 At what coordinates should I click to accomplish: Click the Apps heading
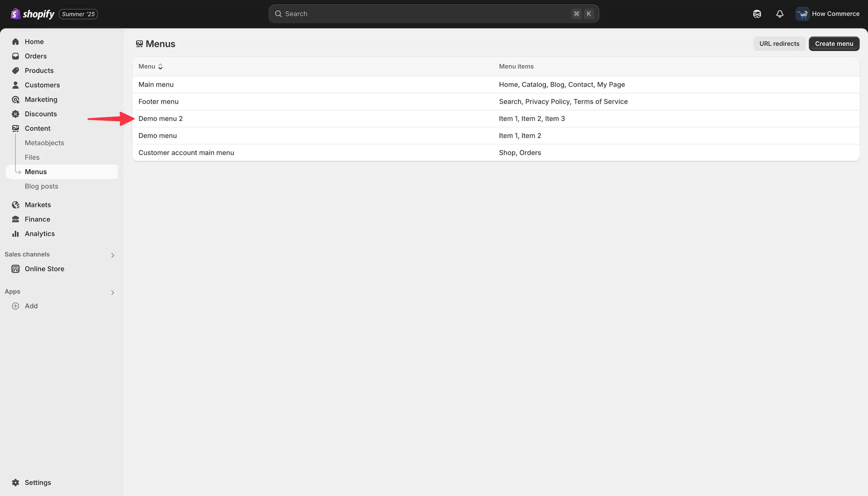click(12, 292)
